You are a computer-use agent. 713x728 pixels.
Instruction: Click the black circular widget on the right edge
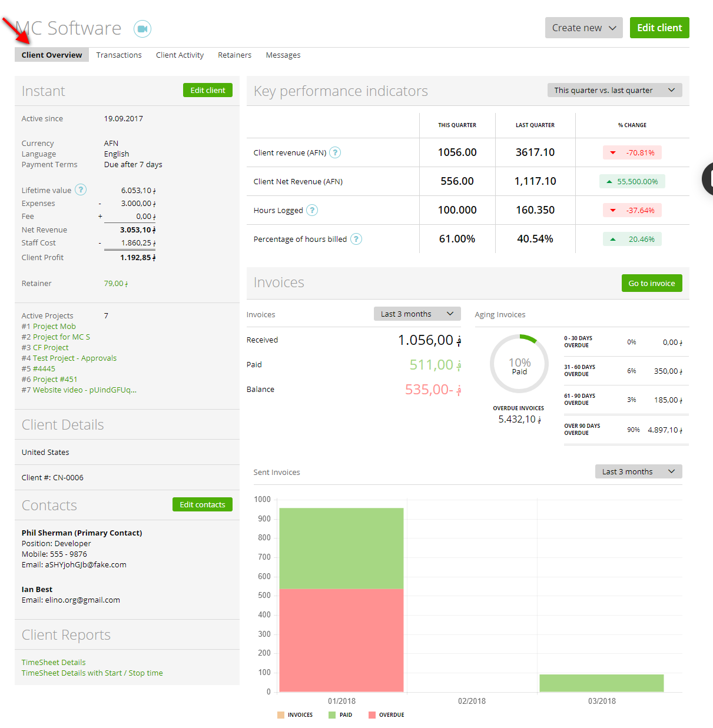[708, 179]
